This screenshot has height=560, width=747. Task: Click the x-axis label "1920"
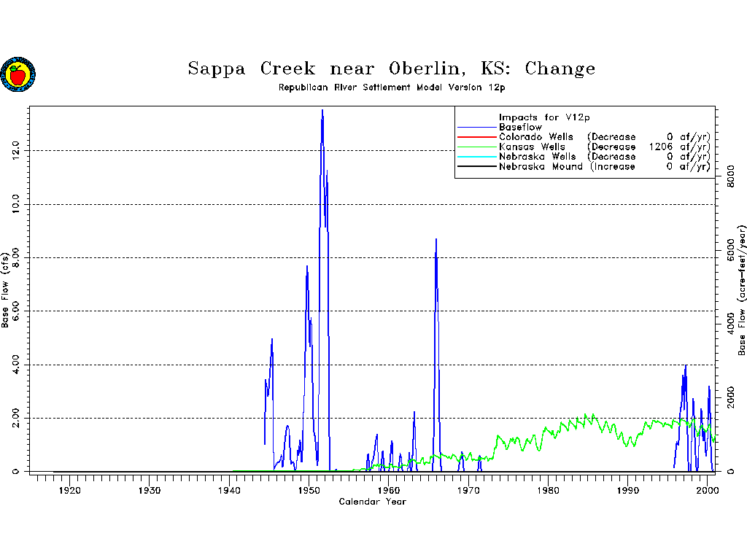coord(69,491)
